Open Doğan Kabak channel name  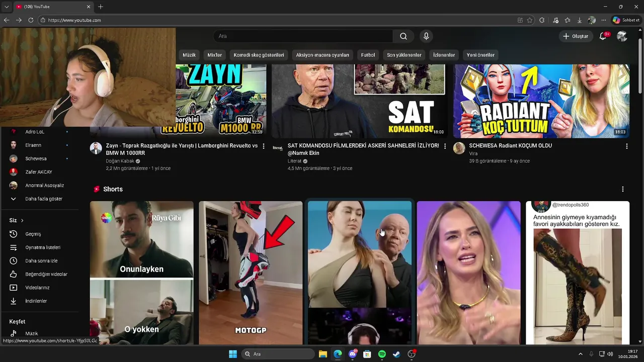point(119,161)
